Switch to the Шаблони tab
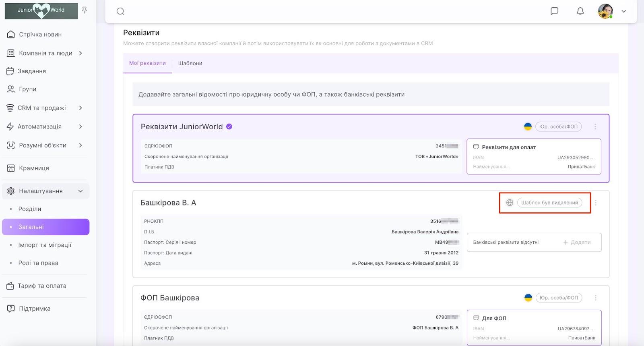Image resolution: width=644 pixels, height=346 pixels. (190, 63)
